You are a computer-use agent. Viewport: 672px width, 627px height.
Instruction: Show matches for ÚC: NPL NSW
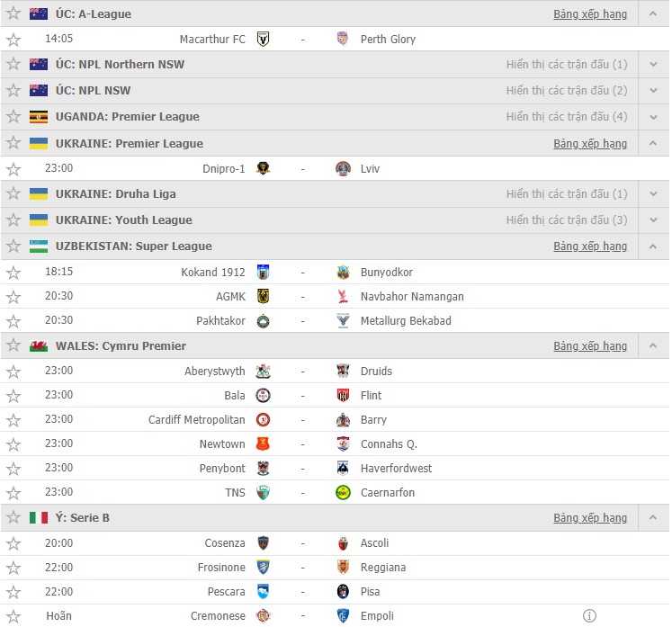(567, 91)
